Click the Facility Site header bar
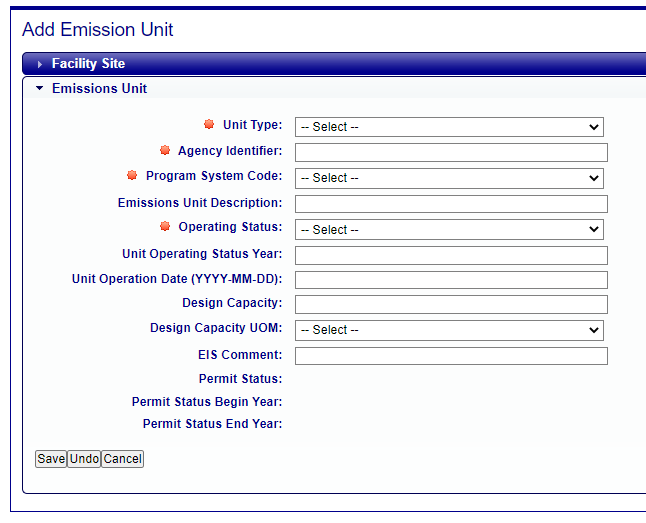 coord(334,64)
